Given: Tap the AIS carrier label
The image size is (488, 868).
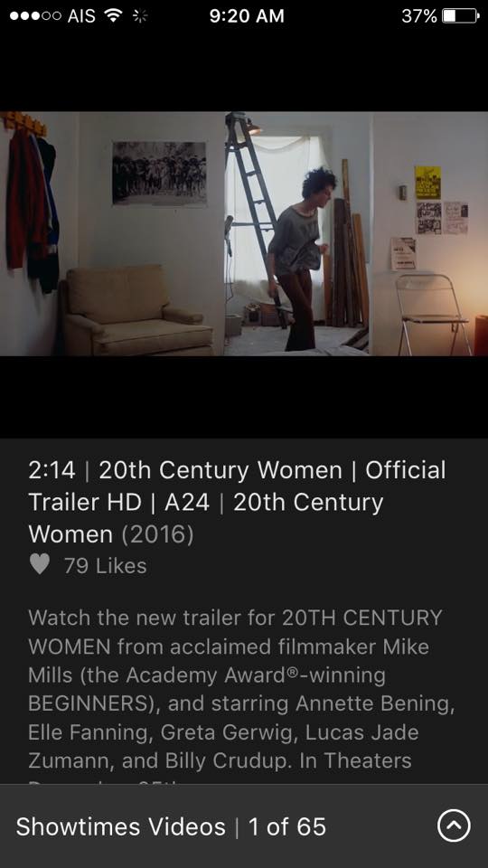Looking at the screenshot, I should [81, 16].
